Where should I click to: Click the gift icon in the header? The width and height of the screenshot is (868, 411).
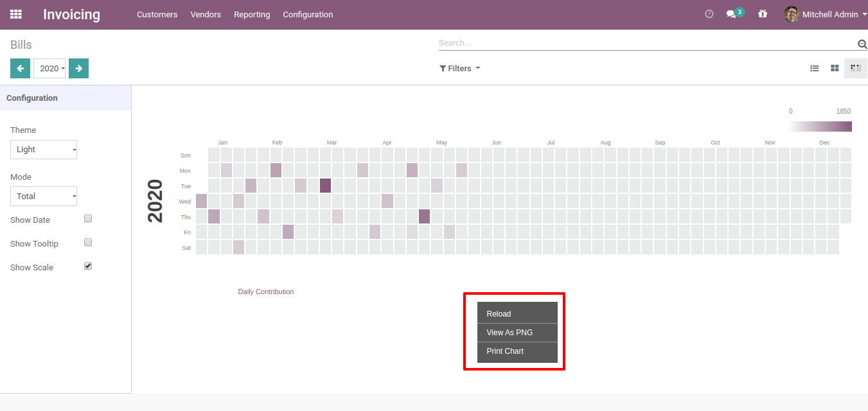pos(763,14)
